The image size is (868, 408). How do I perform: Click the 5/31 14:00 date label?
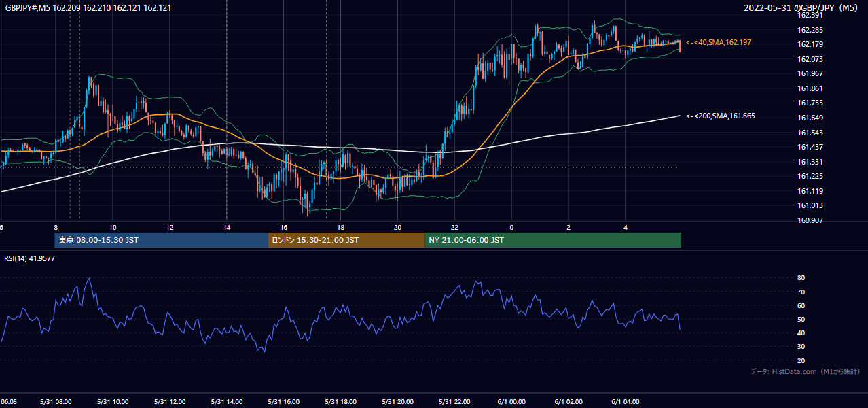[x=226, y=402]
